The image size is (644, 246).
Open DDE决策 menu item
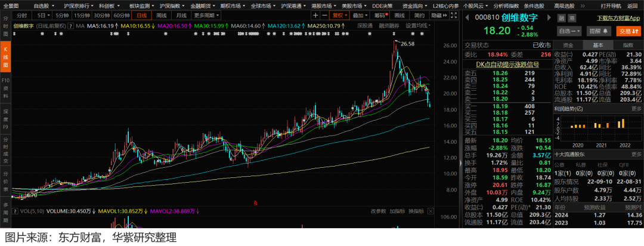[x=382, y=6]
